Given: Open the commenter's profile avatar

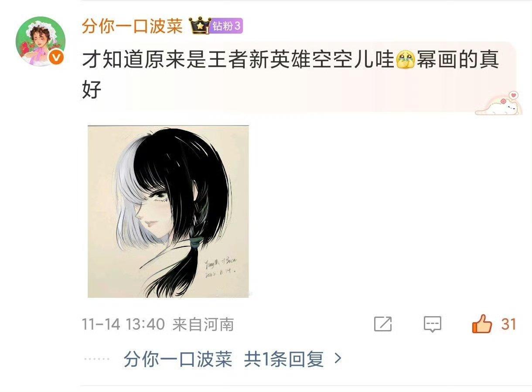Looking at the screenshot, I should [x=41, y=41].
